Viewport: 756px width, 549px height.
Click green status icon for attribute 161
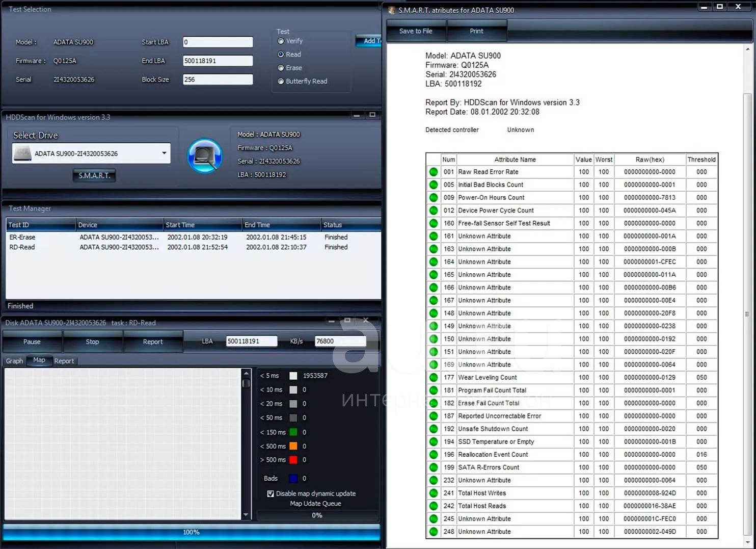tap(434, 236)
